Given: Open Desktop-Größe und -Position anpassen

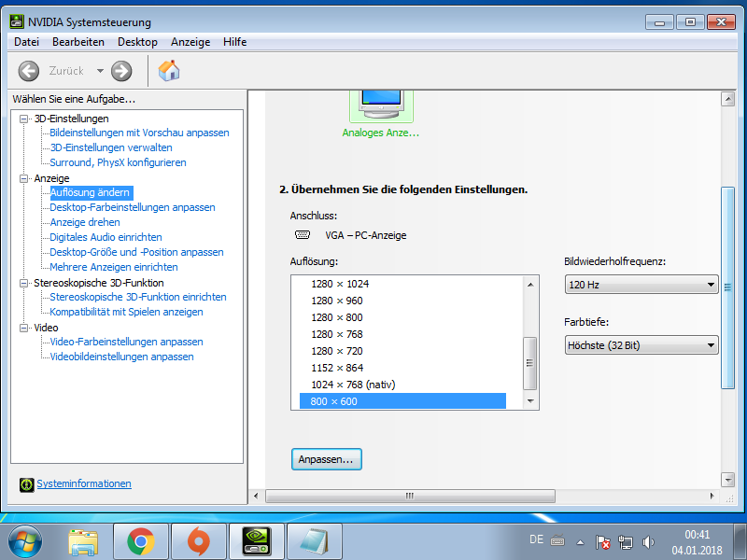Looking at the screenshot, I should point(136,252).
